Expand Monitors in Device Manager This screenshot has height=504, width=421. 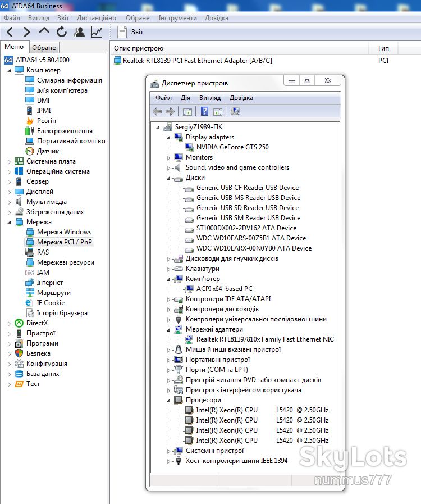[168, 158]
